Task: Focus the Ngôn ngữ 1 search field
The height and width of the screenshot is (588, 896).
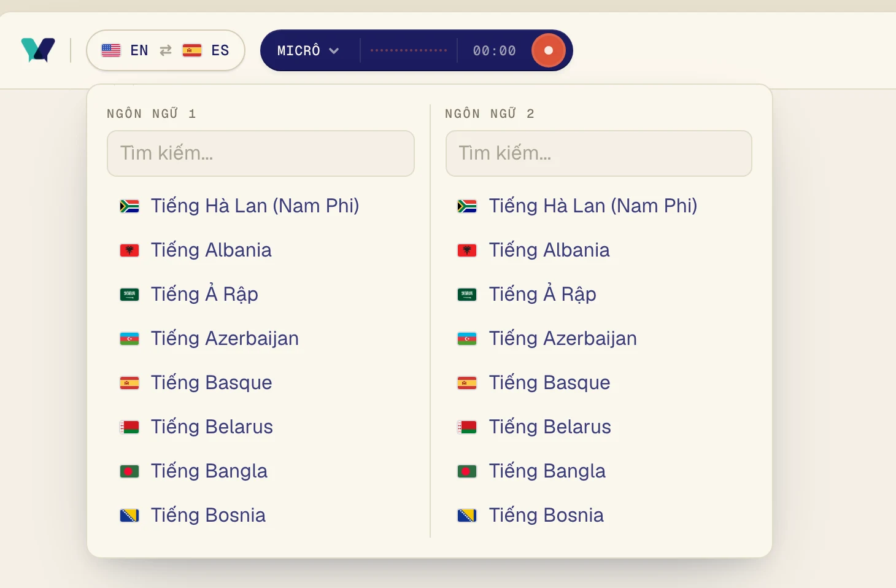Action: tap(261, 153)
